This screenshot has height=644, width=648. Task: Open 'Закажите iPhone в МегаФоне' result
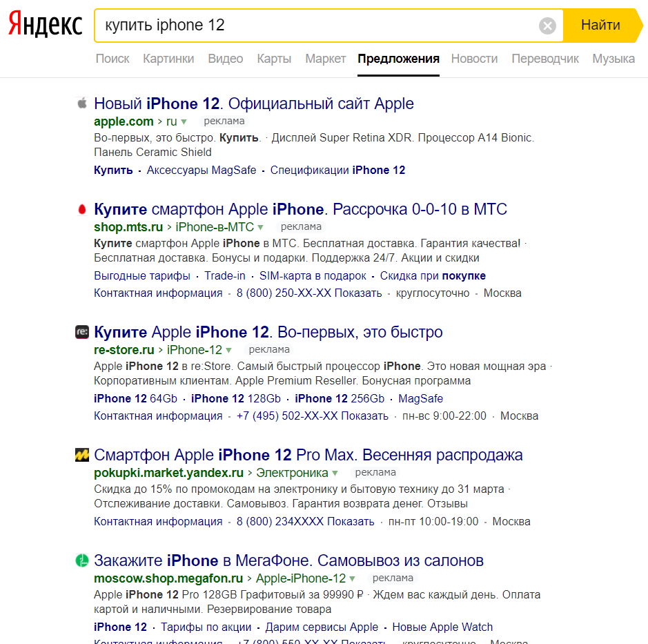coord(288,560)
